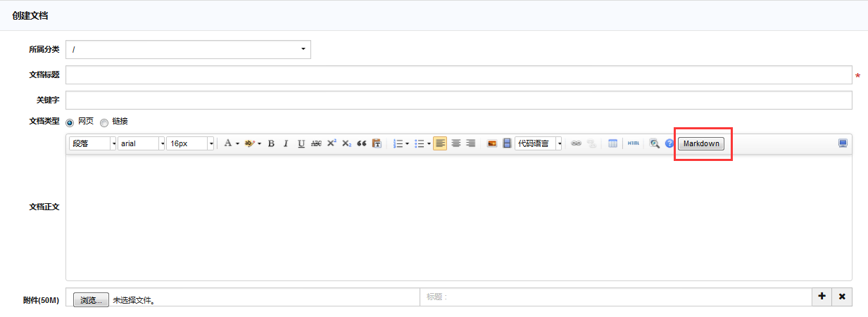Viewport: 868px width, 317px height.
Task: Expand bullet list style arrow
Action: click(429, 143)
